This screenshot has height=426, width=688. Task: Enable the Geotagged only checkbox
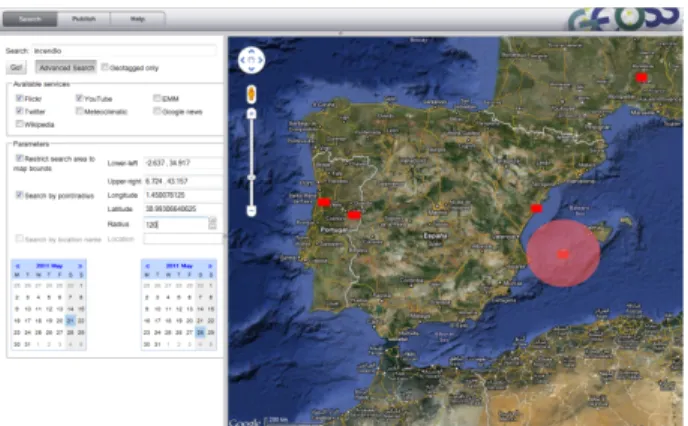click(x=104, y=67)
